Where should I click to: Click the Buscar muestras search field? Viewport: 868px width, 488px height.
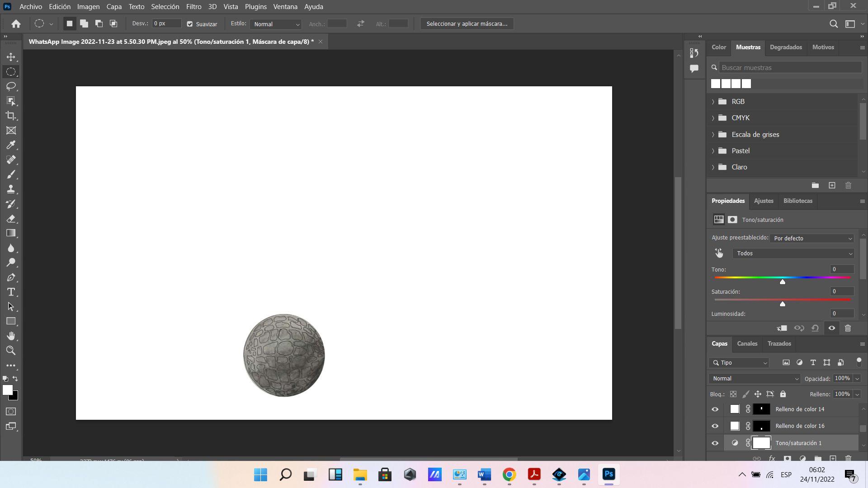tap(789, 68)
